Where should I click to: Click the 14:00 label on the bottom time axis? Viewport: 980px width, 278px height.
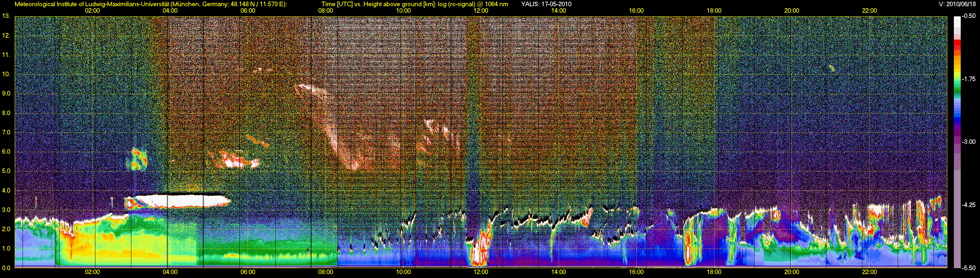click(x=559, y=272)
